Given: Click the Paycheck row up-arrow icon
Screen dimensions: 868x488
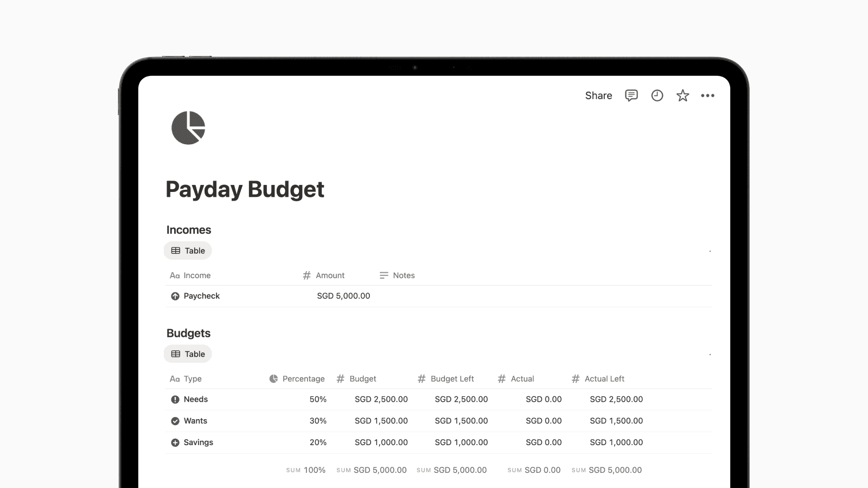Looking at the screenshot, I should (175, 296).
